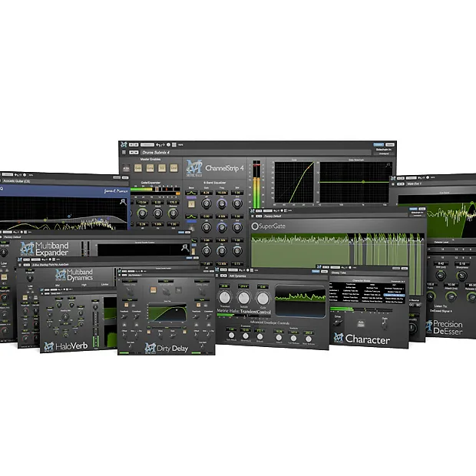This screenshot has width=476, height=476.
Task: Click the filter curve display in Dirty Delay
Action: (x=167, y=312)
